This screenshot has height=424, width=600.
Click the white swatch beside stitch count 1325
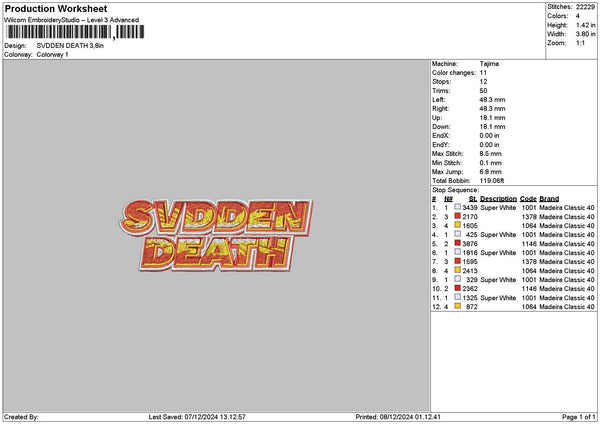tap(457, 297)
